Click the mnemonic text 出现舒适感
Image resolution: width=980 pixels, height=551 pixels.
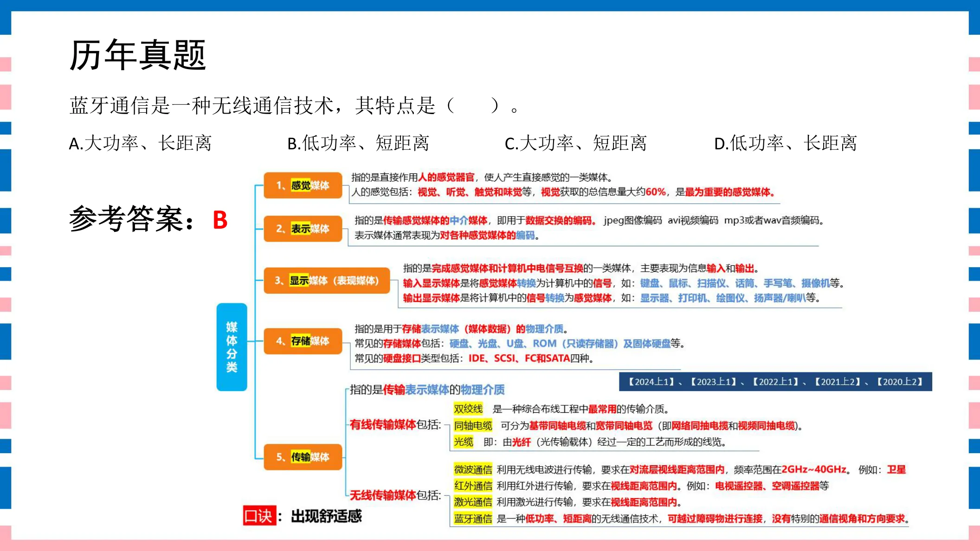click(326, 516)
